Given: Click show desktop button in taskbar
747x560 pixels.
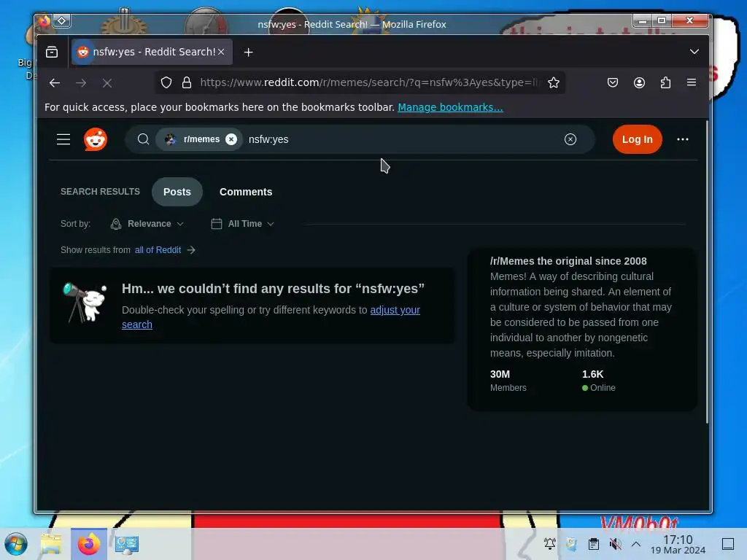Looking at the screenshot, I should [728, 544].
